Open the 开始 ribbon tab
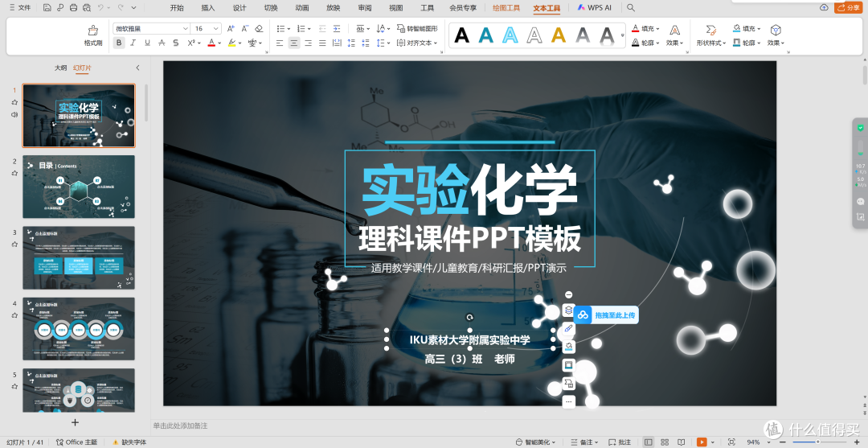Viewport: 868px width, 448px height. [x=177, y=8]
